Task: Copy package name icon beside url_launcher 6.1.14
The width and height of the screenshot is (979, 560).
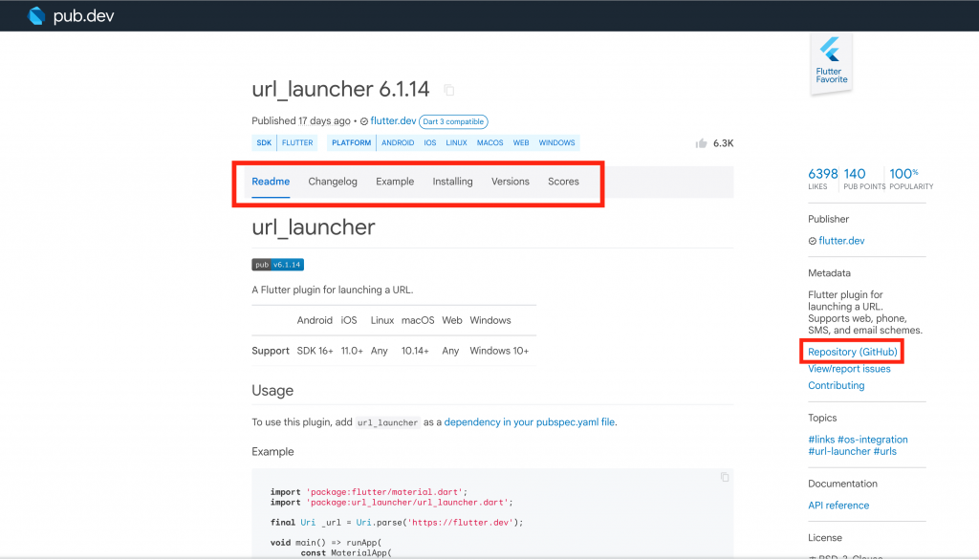Action: (449, 90)
